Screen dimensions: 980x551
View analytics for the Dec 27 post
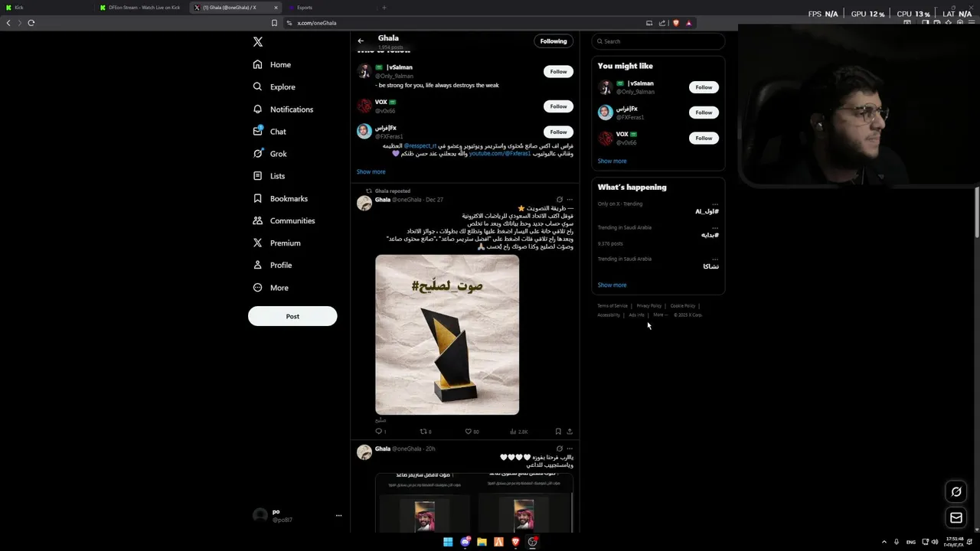pyautogui.click(x=519, y=432)
